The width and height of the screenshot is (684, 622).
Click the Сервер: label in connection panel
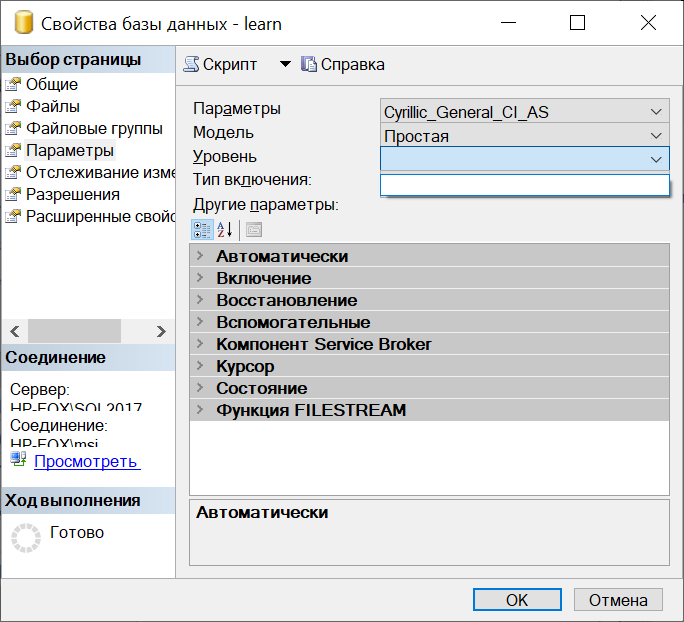40,390
